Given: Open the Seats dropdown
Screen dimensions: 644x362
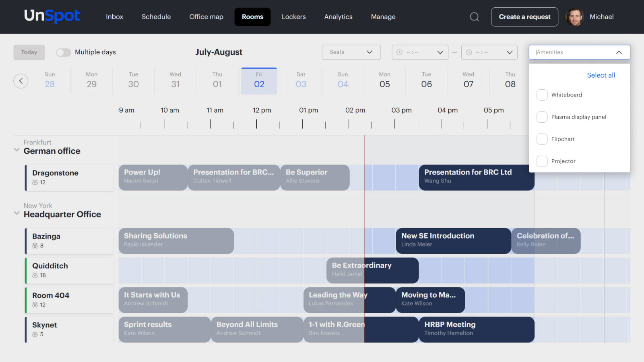Looking at the screenshot, I should click(351, 52).
